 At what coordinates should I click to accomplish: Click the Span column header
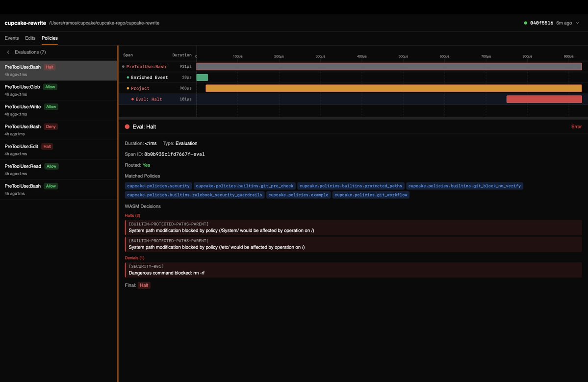click(128, 55)
